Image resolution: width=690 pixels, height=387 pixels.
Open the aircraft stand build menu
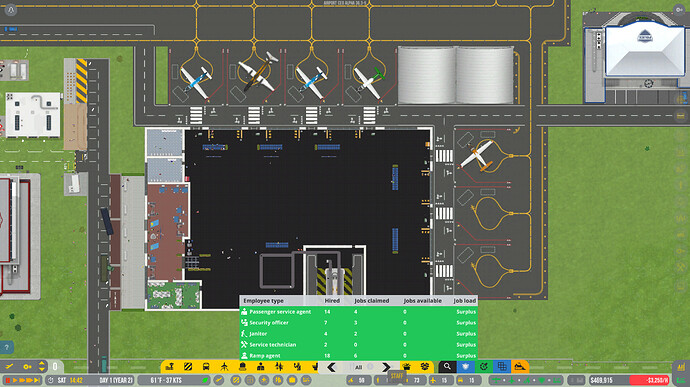coord(224,367)
